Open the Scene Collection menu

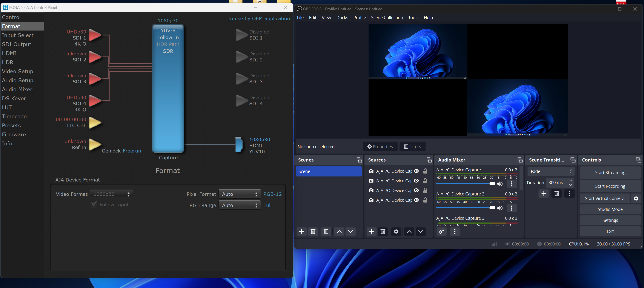[x=387, y=17]
